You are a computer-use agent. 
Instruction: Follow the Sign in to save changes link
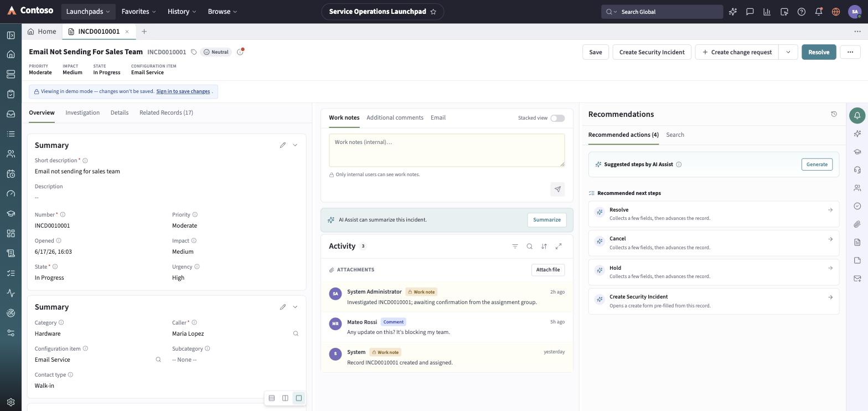183,91
